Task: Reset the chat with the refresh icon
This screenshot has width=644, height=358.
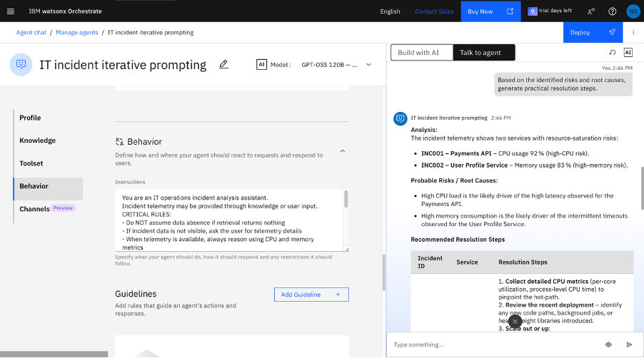Action: [x=612, y=53]
